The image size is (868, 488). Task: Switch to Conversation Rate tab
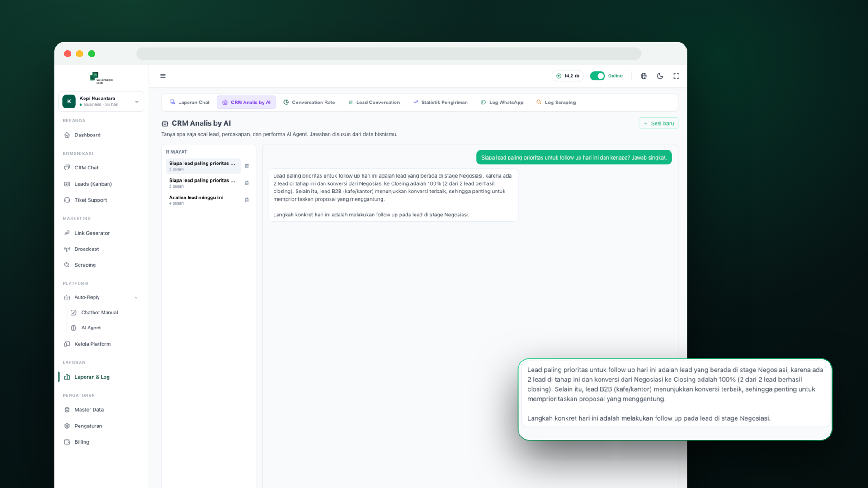[x=309, y=103]
